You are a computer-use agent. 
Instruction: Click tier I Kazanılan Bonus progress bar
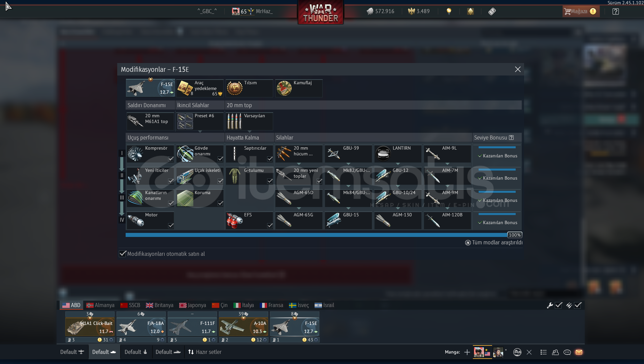(497, 147)
